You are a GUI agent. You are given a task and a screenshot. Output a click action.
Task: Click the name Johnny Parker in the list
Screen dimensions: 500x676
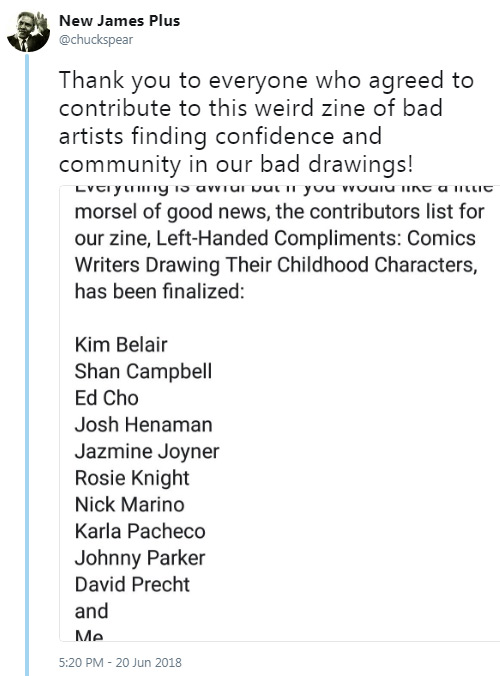(x=140, y=558)
